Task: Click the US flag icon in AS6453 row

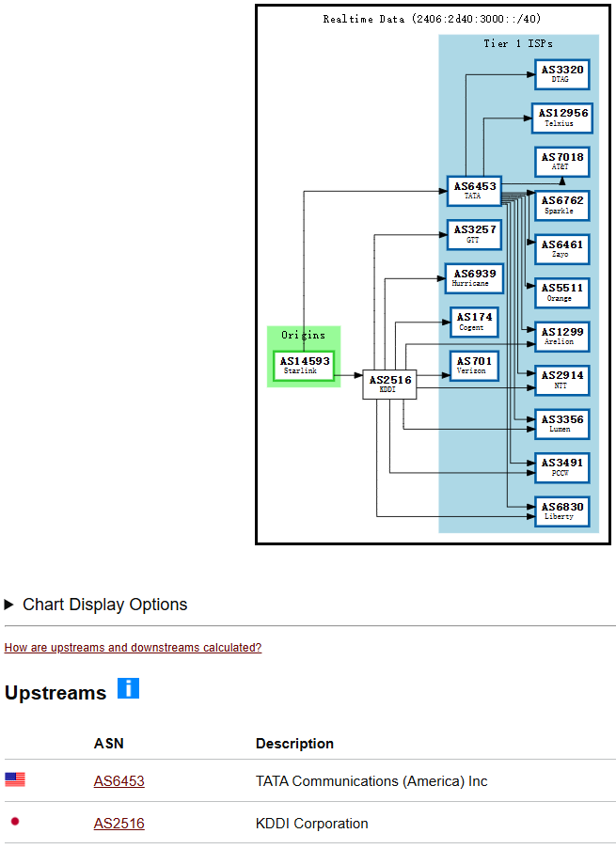Action: 15,779
